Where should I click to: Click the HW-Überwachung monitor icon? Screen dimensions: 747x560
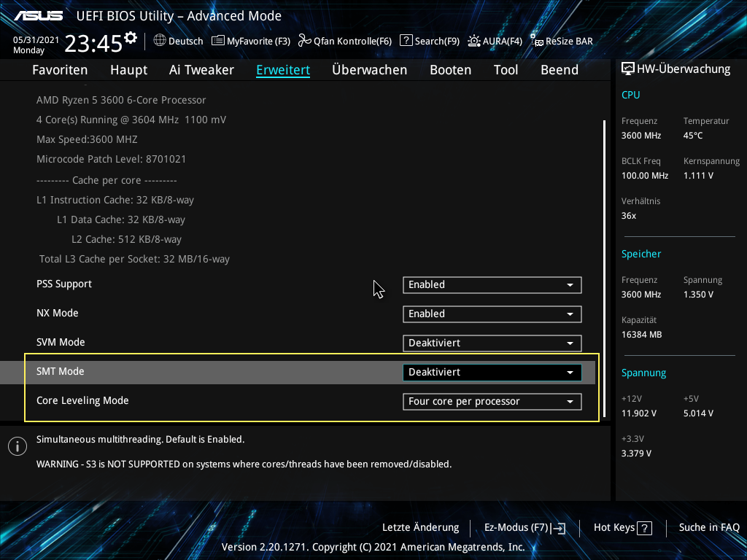[x=628, y=68]
